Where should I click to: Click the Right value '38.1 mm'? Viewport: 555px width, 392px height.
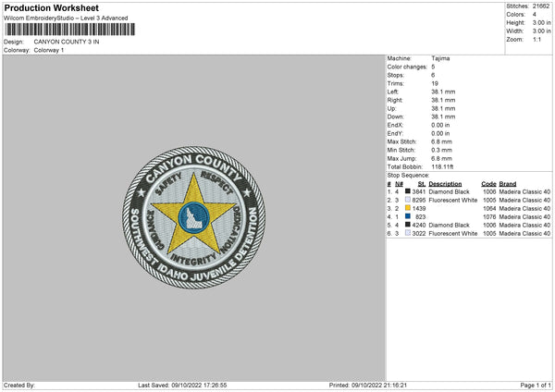(x=443, y=100)
